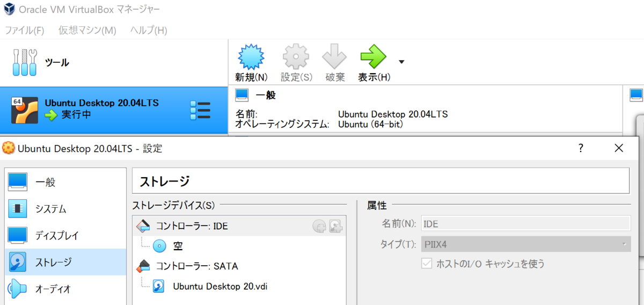
Task: Click the help question mark in settings dialog
Action: click(581, 148)
